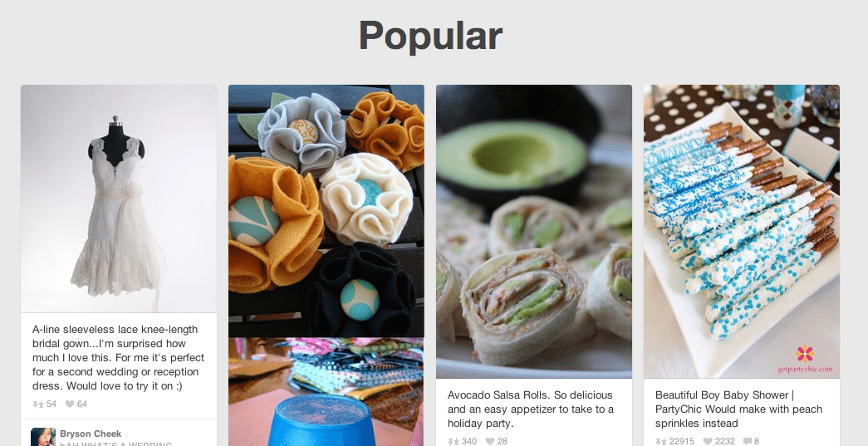Screen dimensions: 868x446
Task: Click the repin icon showing 54 on the bridal gown pin
Action: [x=37, y=404]
